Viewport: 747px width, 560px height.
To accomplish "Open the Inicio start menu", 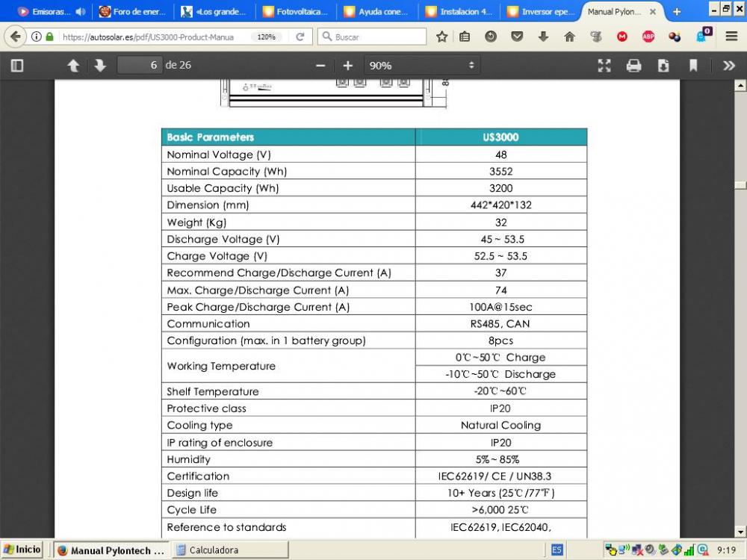I will [22, 550].
